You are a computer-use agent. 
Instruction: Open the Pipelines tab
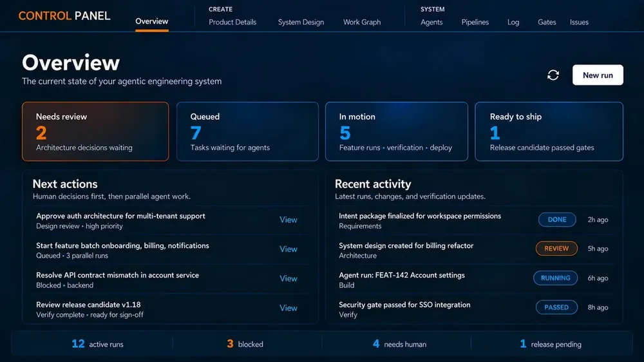click(475, 22)
